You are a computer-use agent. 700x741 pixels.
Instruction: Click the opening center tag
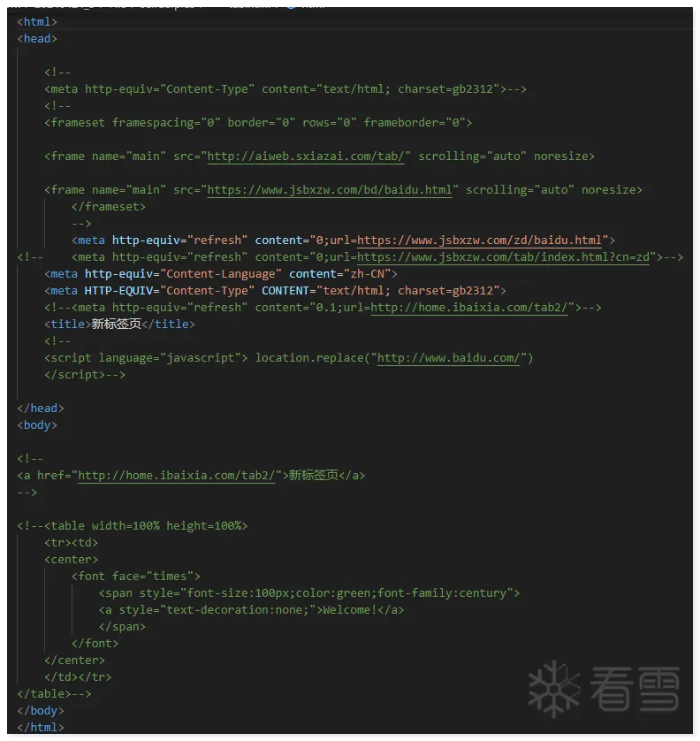coord(72,560)
